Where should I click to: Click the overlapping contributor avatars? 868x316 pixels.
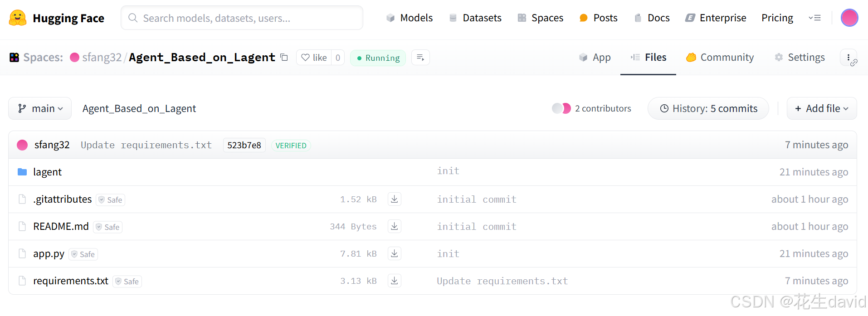561,108
